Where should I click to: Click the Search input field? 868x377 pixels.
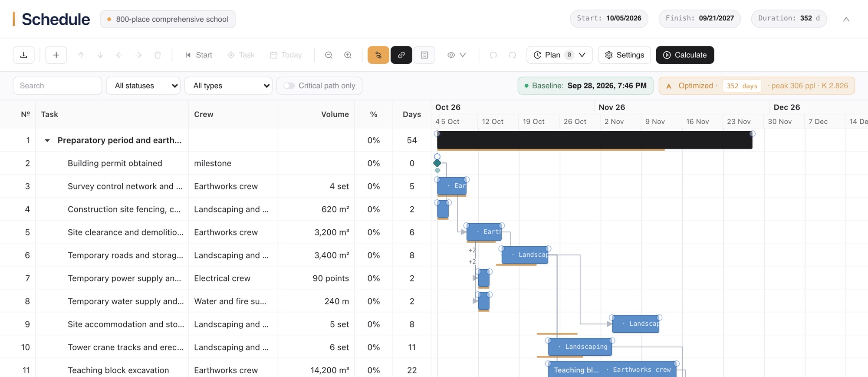click(x=57, y=86)
